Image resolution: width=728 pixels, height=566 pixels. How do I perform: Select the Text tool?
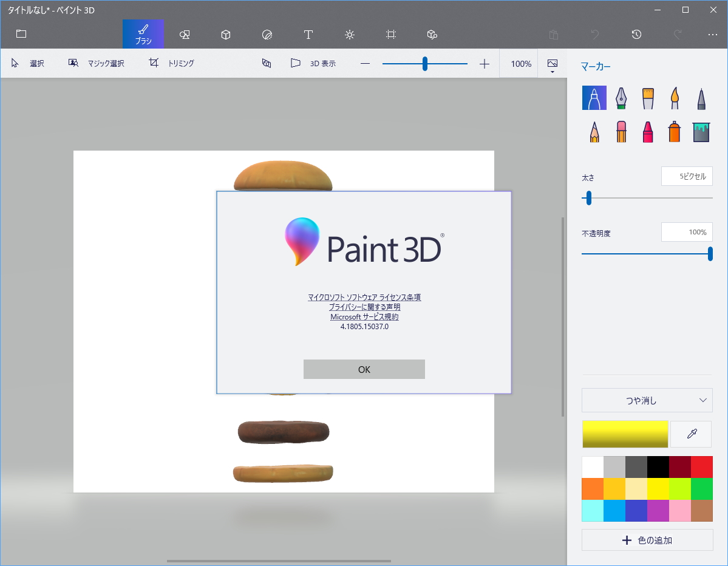(308, 35)
